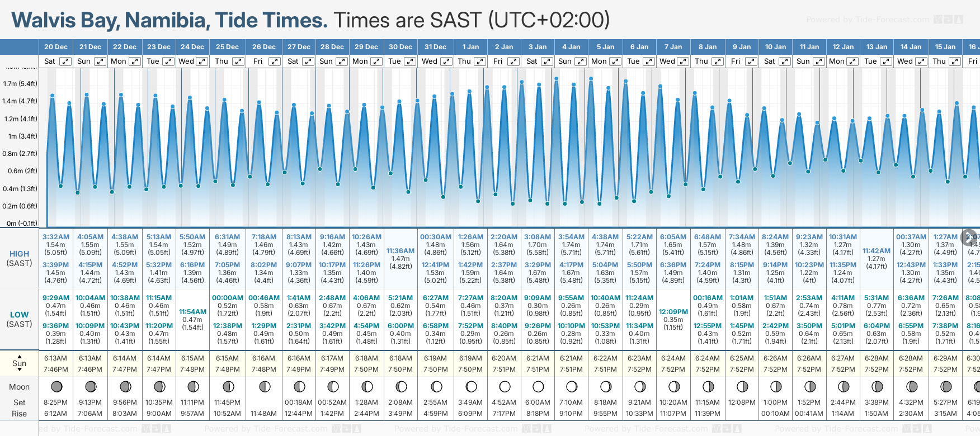Select the 31 Dec date header
The height and width of the screenshot is (436, 980).
tap(435, 47)
